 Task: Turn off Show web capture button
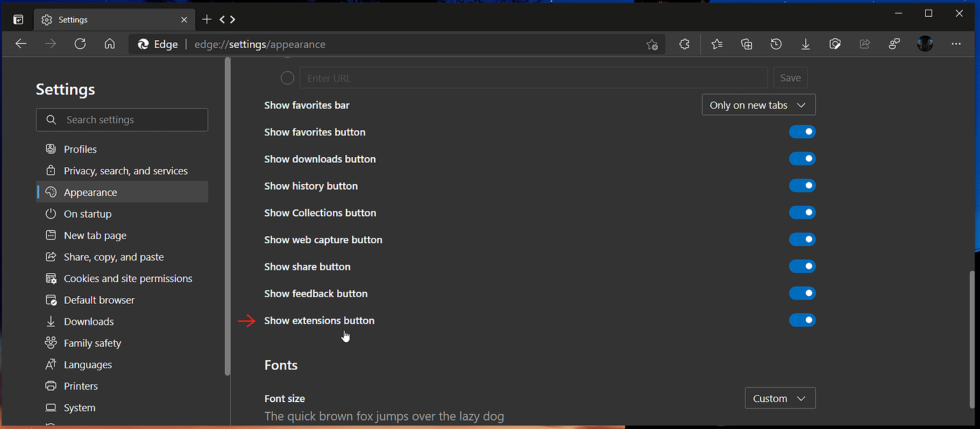(803, 239)
